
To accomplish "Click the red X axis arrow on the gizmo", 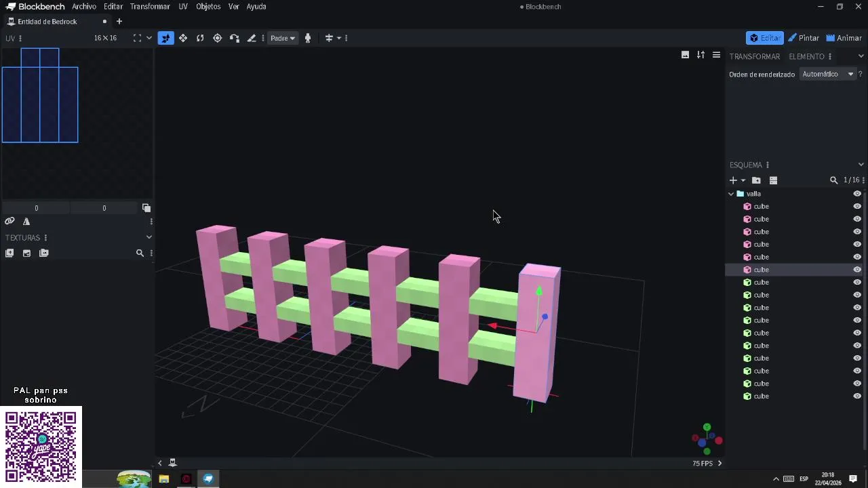I will [493, 326].
